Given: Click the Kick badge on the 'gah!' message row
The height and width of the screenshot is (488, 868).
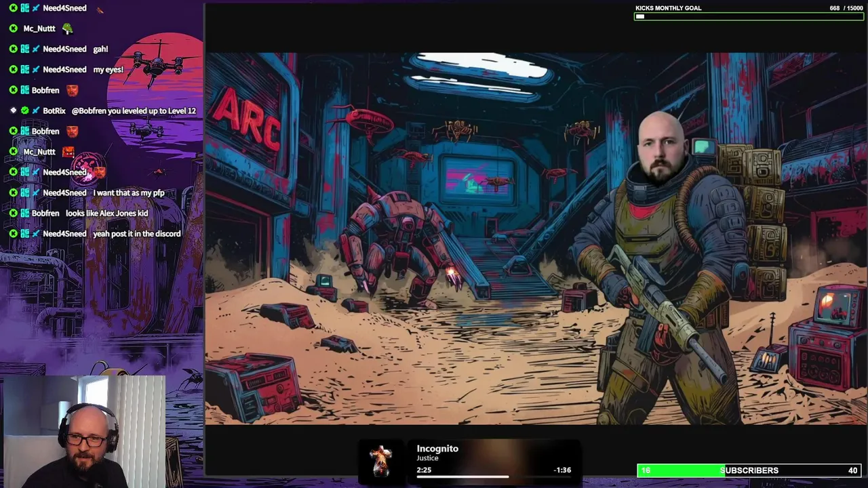Looking at the screenshot, I should click(x=13, y=49).
